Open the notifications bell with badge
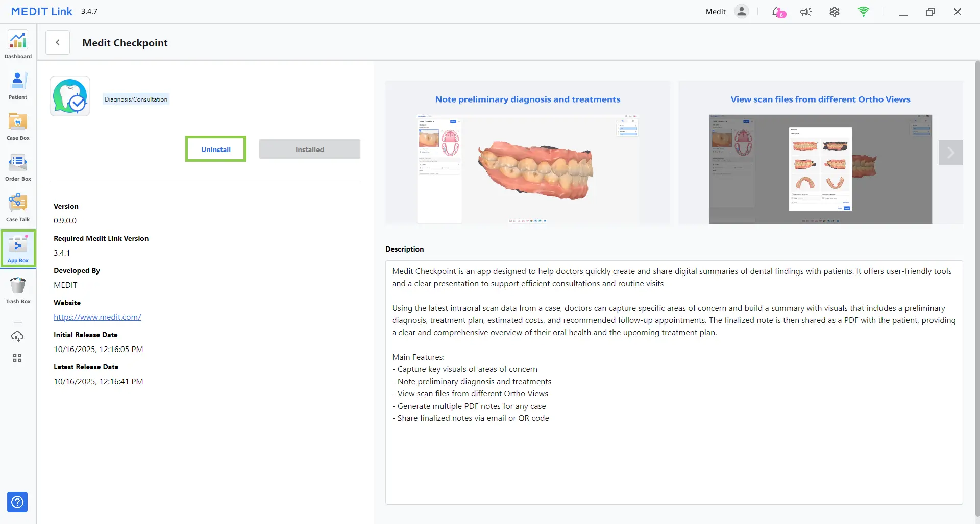The height and width of the screenshot is (524, 980). tap(778, 12)
